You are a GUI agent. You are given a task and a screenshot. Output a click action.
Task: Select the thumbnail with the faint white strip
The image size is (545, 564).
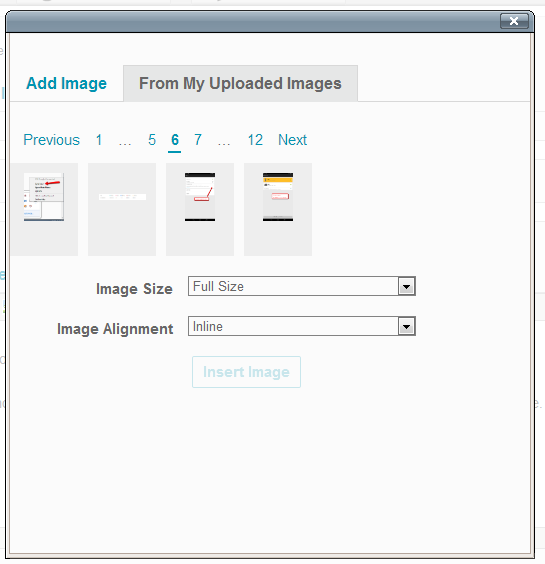pyautogui.click(x=122, y=209)
